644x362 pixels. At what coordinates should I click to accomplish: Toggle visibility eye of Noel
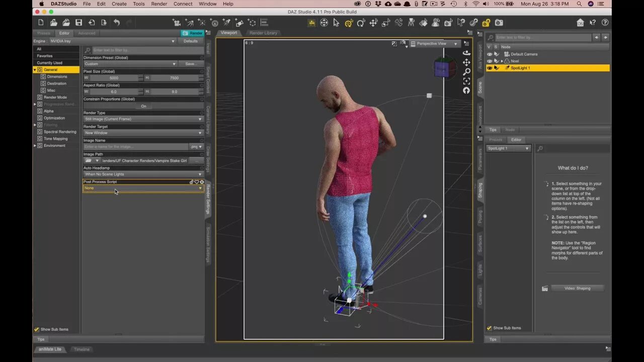tap(490, 61)
